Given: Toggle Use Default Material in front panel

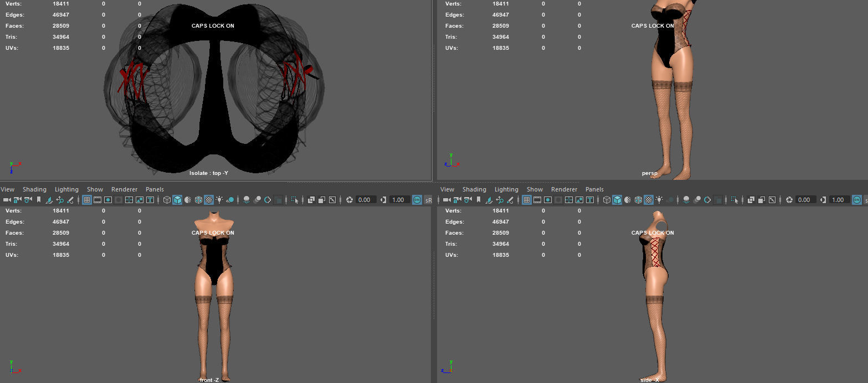Looking at the screenshot, I should tap(188, 200).
